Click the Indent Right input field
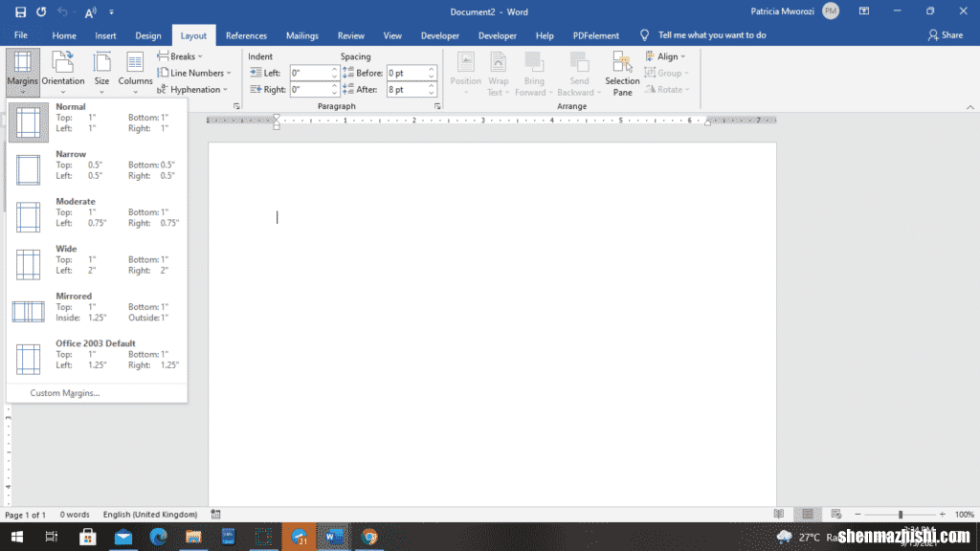 pos(310,89)
